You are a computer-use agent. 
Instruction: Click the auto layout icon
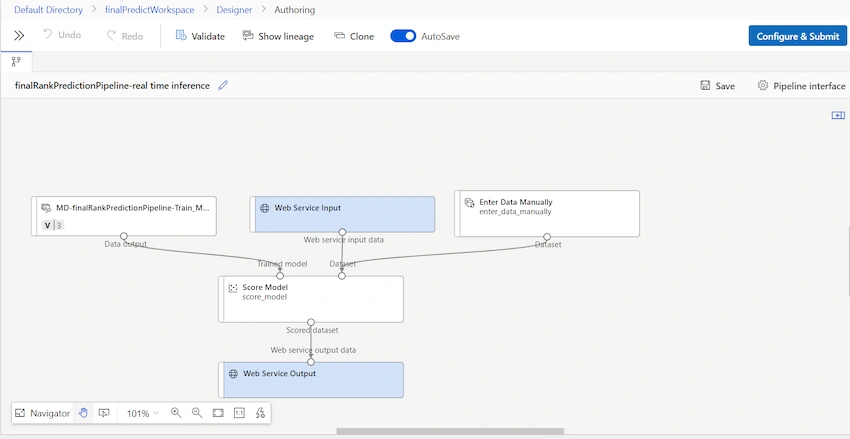[x=260, y=413]
